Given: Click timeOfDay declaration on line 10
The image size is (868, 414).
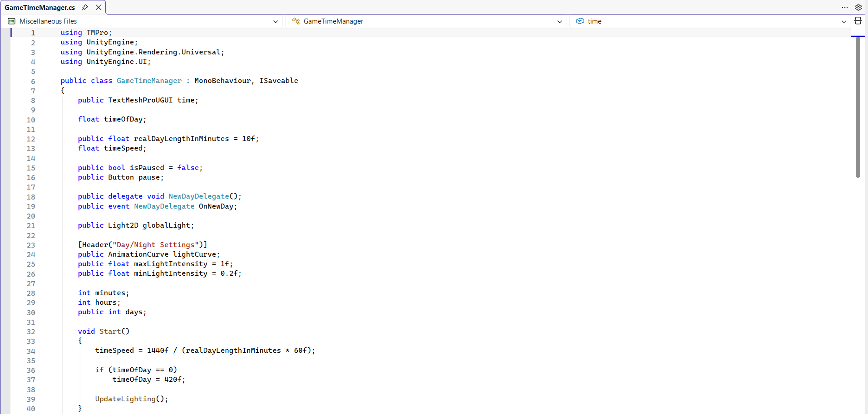Looking at the screenshot, I should point(123,119).
